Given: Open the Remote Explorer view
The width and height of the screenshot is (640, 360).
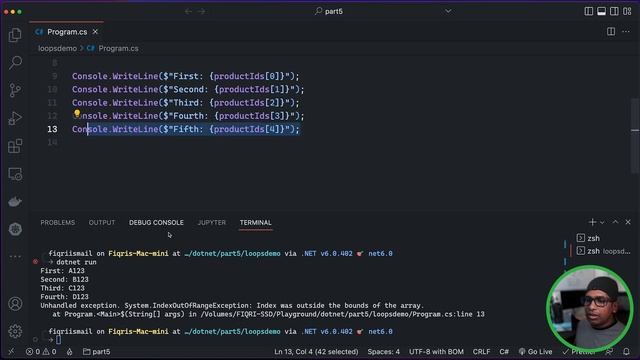Looking at the screenshot, I should [x=15, y=174].
